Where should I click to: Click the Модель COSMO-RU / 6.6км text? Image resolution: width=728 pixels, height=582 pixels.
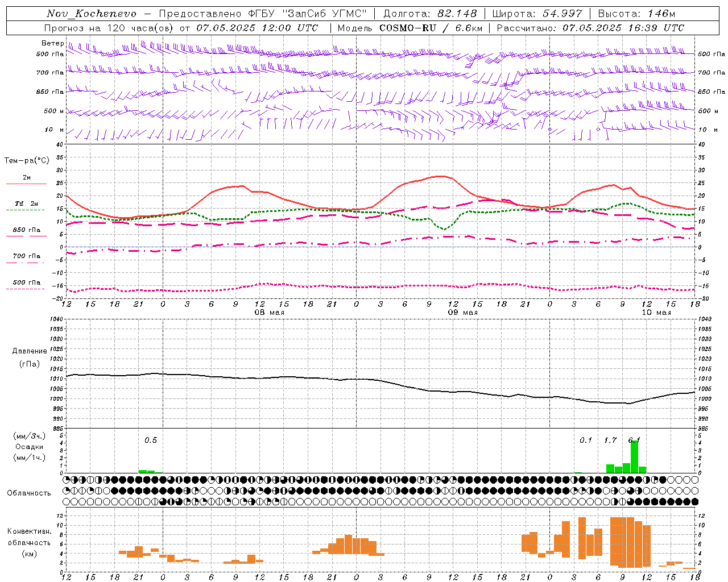click(x=410, y=28)
